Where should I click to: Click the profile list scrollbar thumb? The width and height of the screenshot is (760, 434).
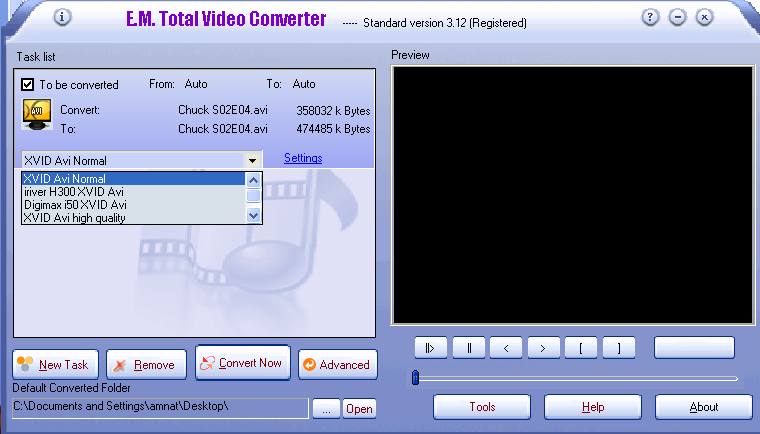point(253,195)
